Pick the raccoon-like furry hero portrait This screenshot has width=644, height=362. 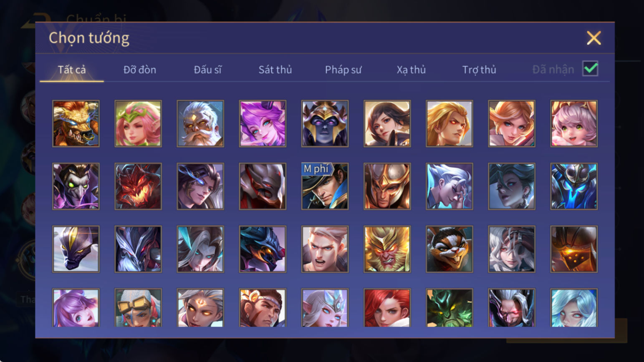pos(449,249)
